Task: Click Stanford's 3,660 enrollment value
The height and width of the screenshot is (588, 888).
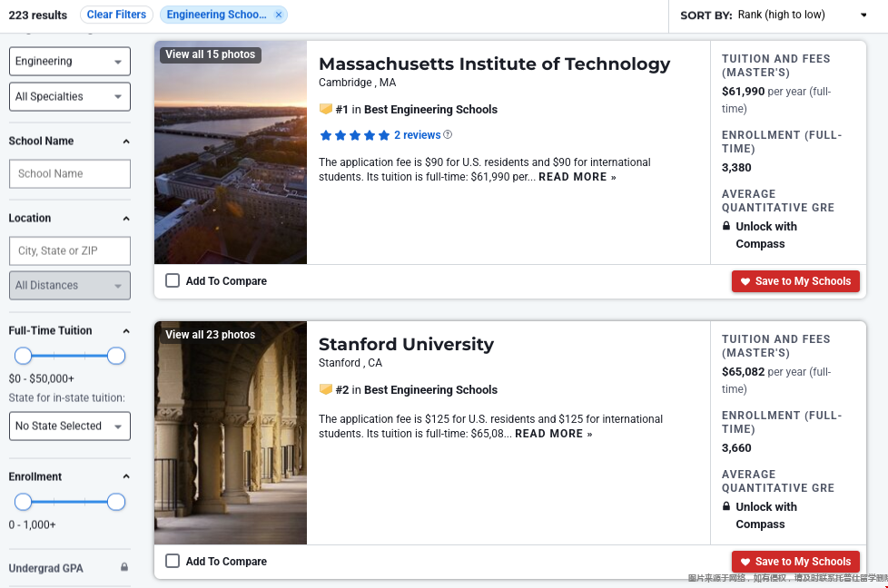Action: click(x=736, y=447)
